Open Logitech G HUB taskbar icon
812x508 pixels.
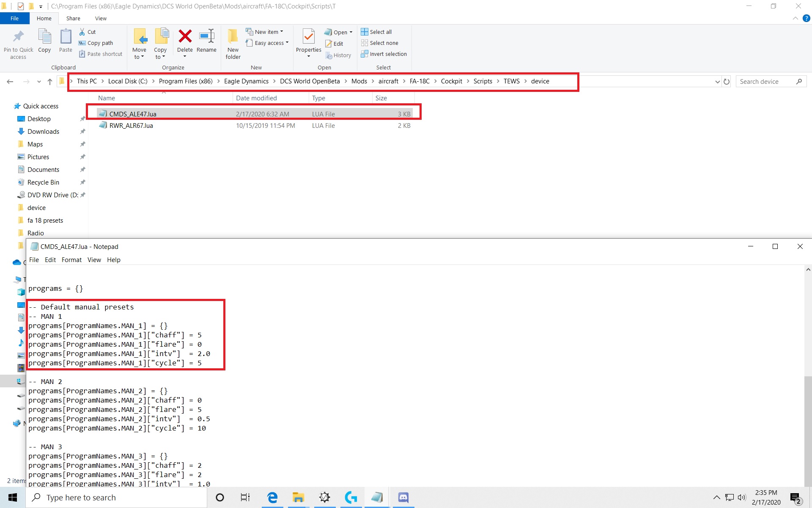coord(351,497)
